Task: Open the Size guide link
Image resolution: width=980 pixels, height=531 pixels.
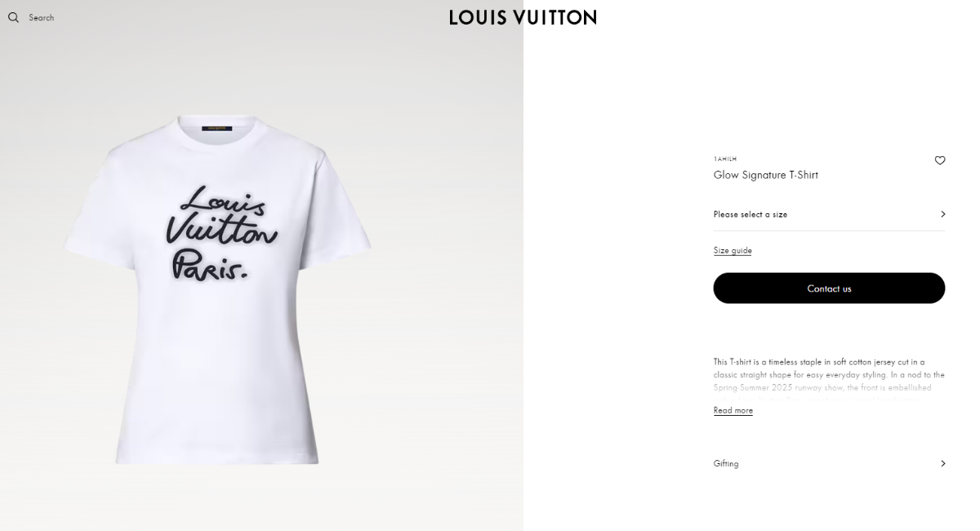Action: click(x=733, y=250)
